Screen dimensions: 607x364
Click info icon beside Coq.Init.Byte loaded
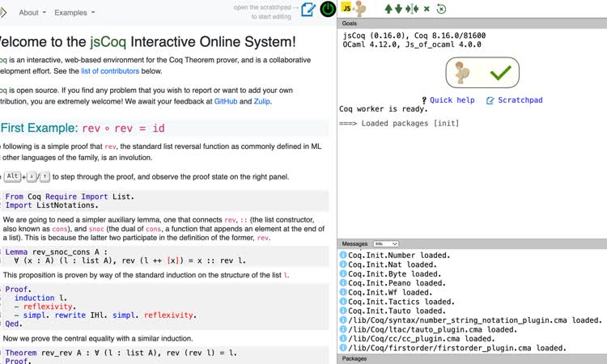[343, 273]
